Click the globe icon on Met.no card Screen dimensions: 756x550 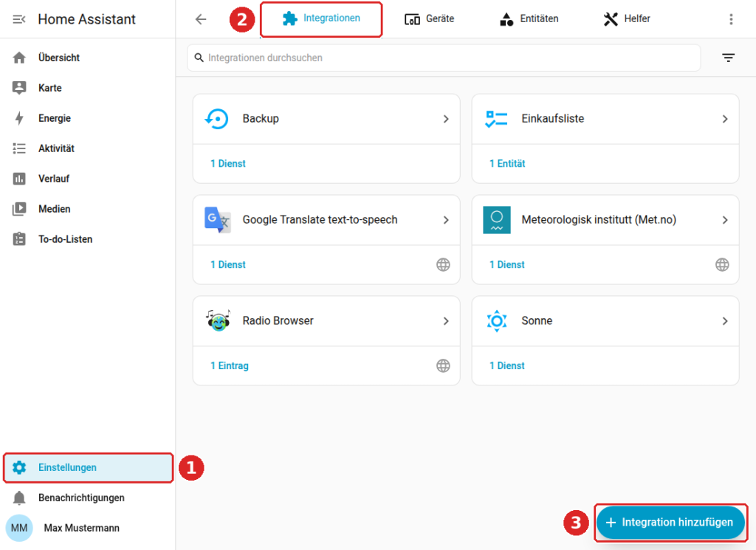[x=722, y=264]
